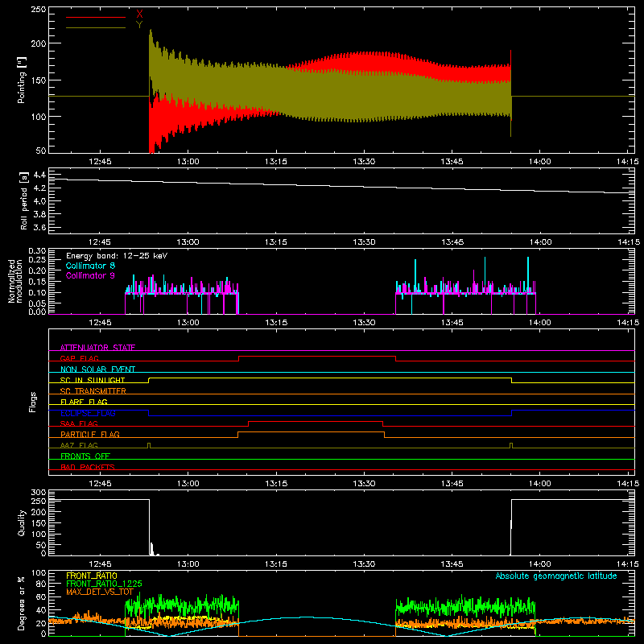Click the PARTICLE_FLAG label
The width and height of the screenshot is (644, 644).
[x=90, y=434]
